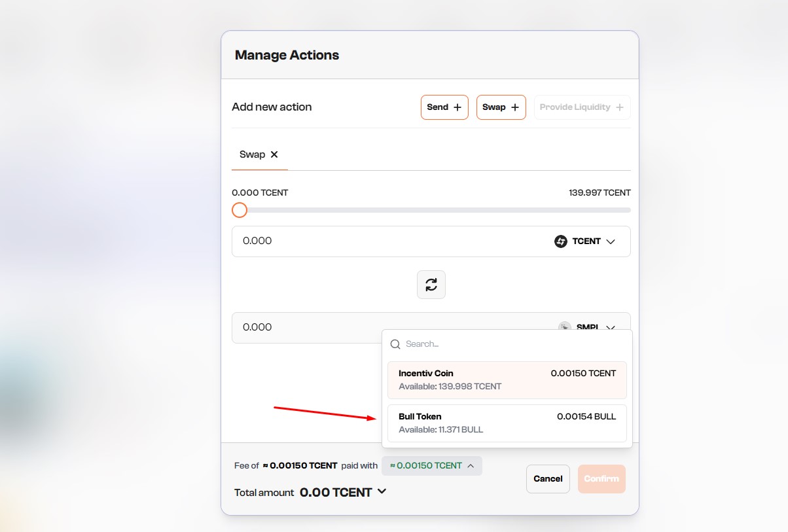Click the plus icon on Send button
The width and height of the screenshot is (788, 532).
click(457, 107)
